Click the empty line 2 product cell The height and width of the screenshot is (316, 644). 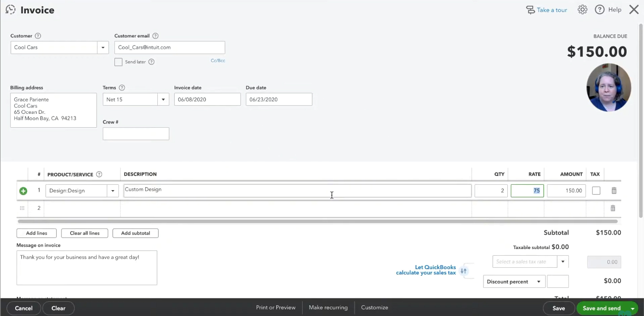[x=82, y=208]
